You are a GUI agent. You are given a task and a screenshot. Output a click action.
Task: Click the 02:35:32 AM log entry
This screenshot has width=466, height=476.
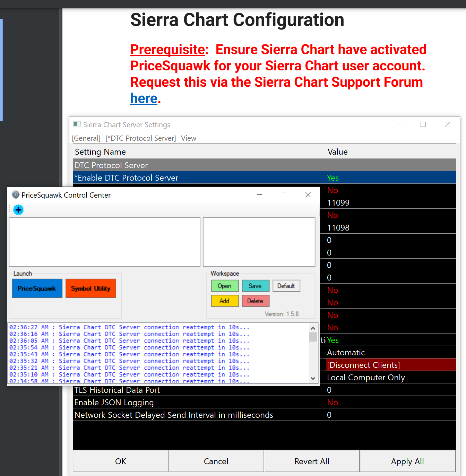tap(129, 361)
